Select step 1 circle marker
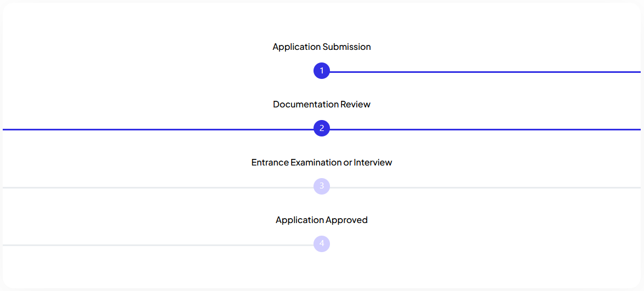Image resolution: width=644 pixels, height=291 pixels. tap(322, 71)
